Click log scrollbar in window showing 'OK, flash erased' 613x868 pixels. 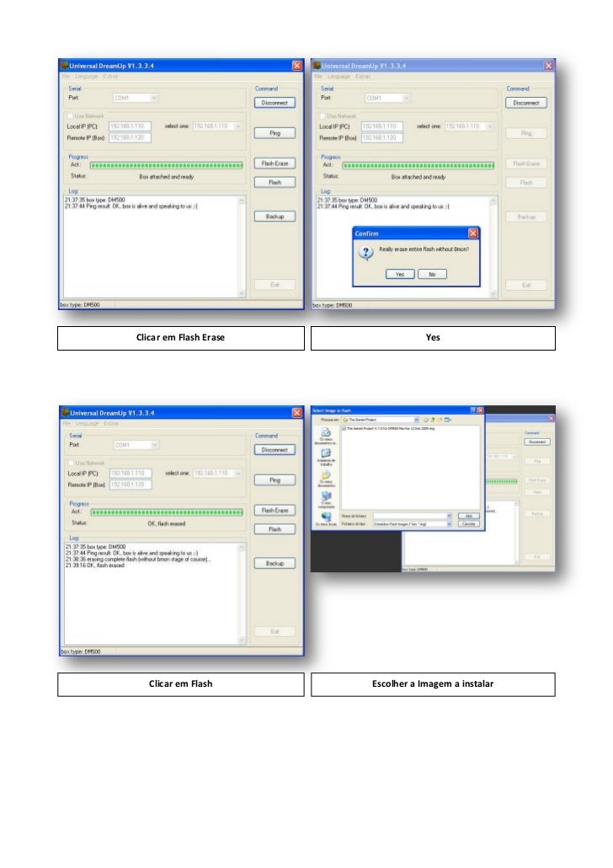tap(242, 593)
